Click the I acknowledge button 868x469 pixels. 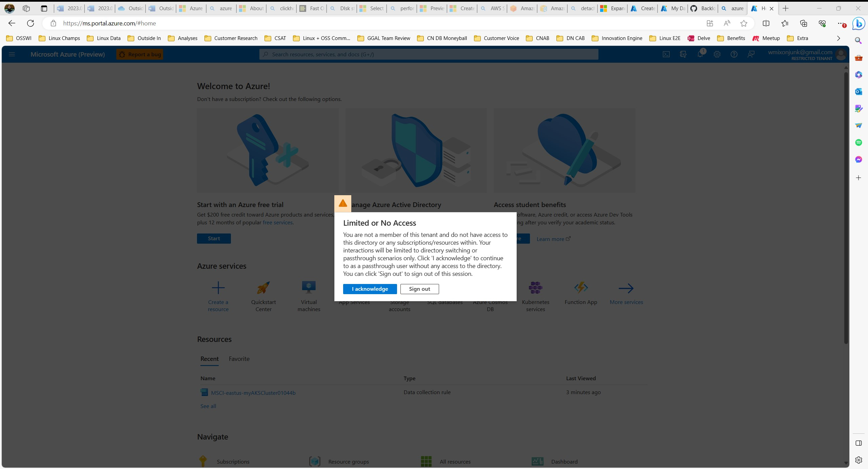(x=370, y=289)
